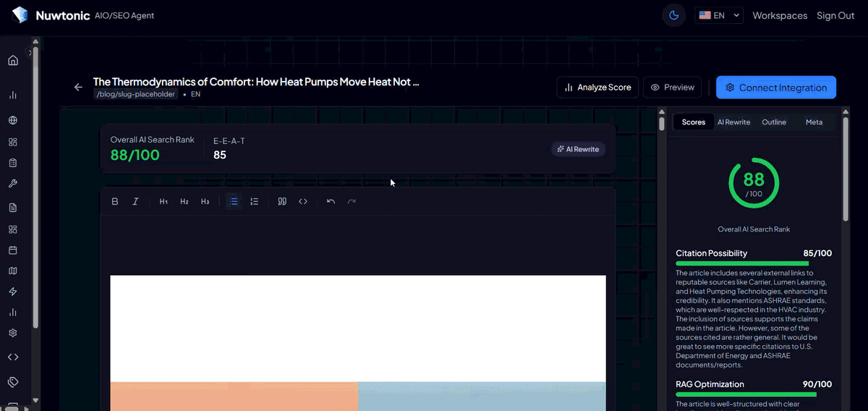Switch to the Outline tab
Screen dimensions: 868x411
(x=774, y=122)
